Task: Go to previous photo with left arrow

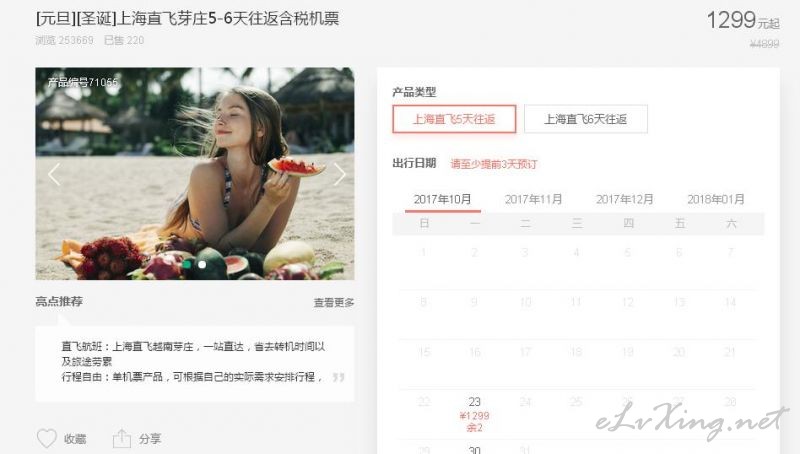Action: (x=54, y=174)
